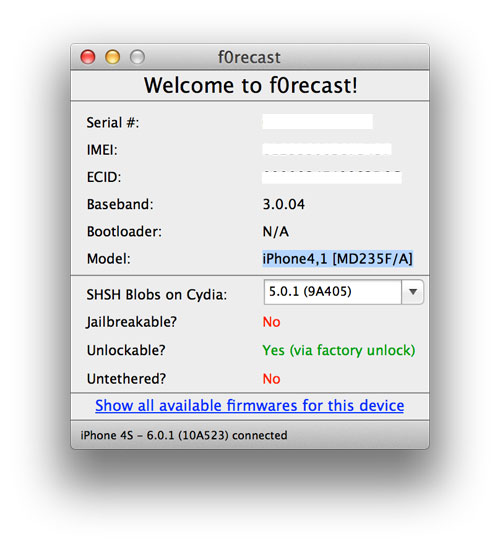Screen dimensions: 500x547
Task: Minimize f0recast using the yellow button
Action: [112, 57]
